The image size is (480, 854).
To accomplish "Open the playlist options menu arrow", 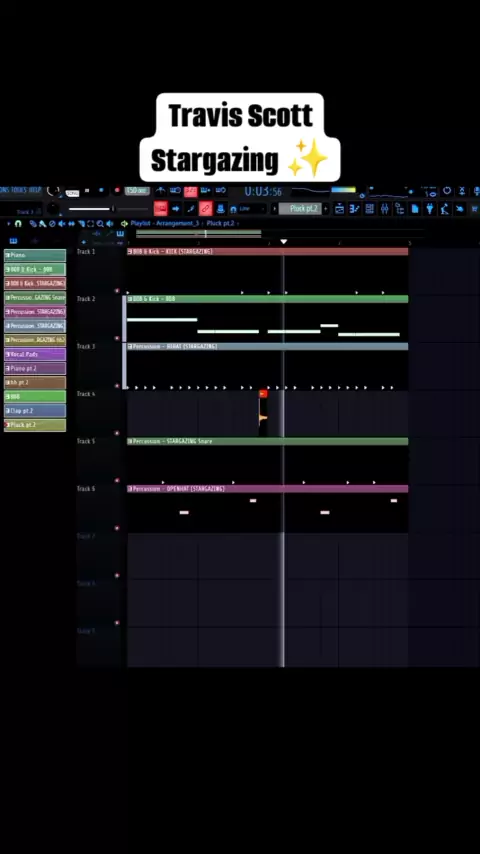I will pos(8,223).
